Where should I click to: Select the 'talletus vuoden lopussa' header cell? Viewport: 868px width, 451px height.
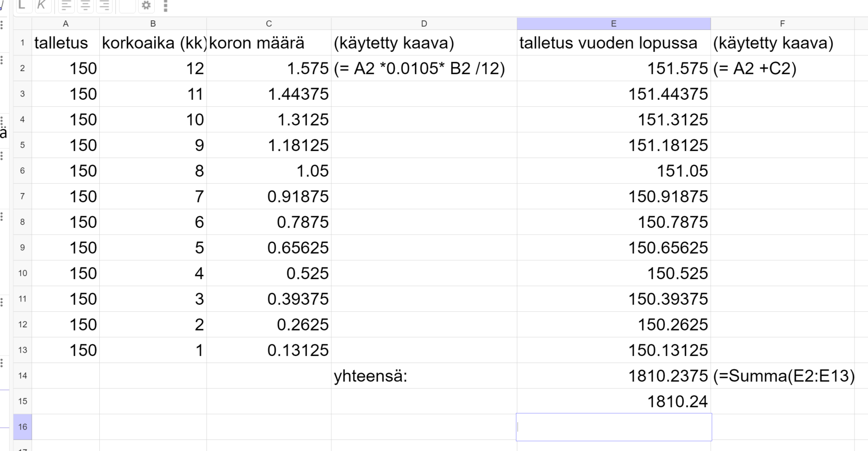[614, 43]
